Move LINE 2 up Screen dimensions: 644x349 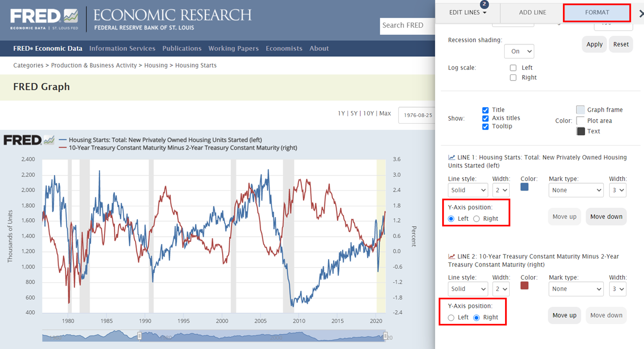pos(565,315)
